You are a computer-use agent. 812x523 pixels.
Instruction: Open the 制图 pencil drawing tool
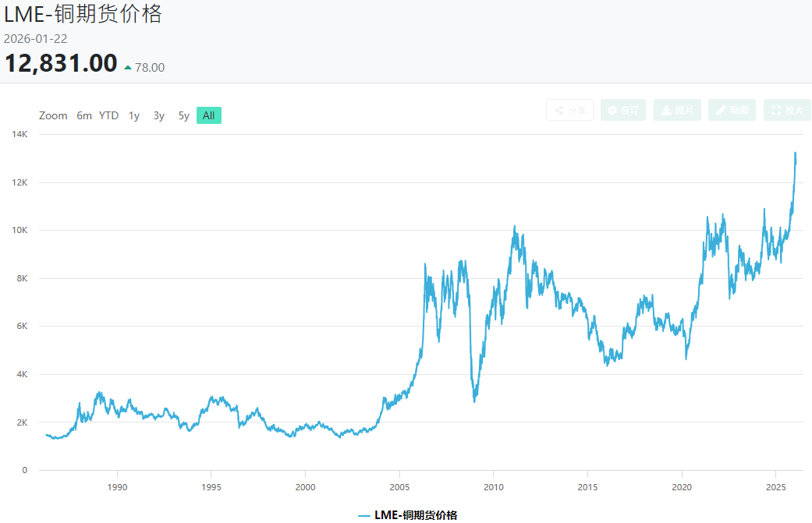tap(732, 111)
